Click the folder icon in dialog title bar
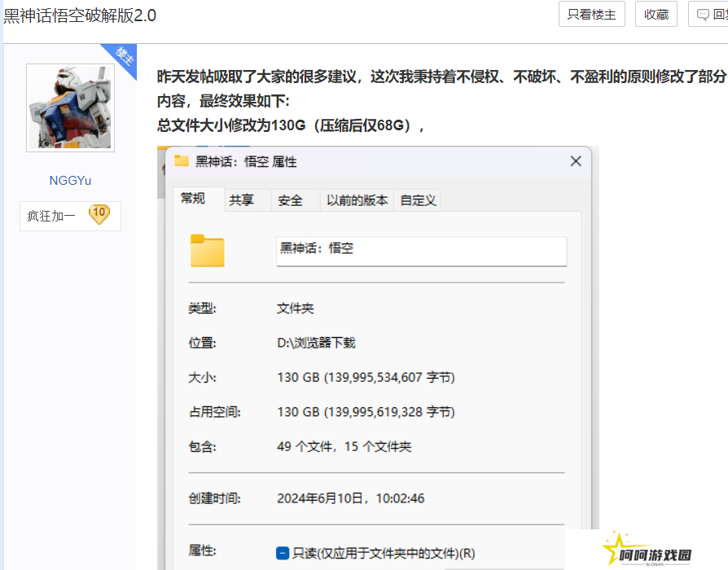This screenshot has height=570, width=728. [181, 160]
